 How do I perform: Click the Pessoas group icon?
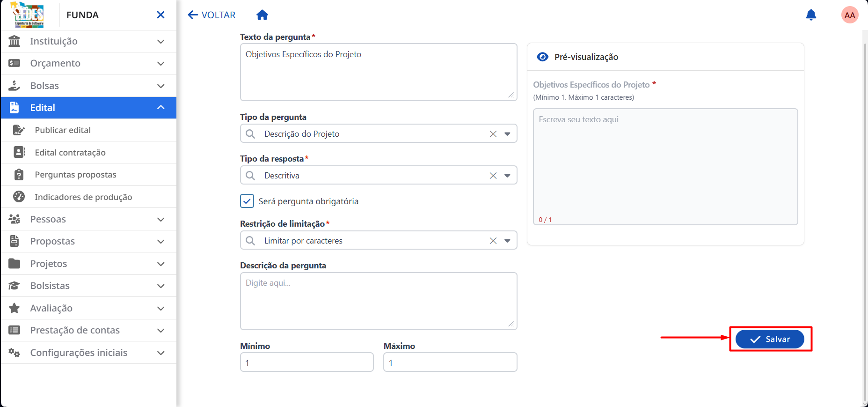[x=15, y=219]
